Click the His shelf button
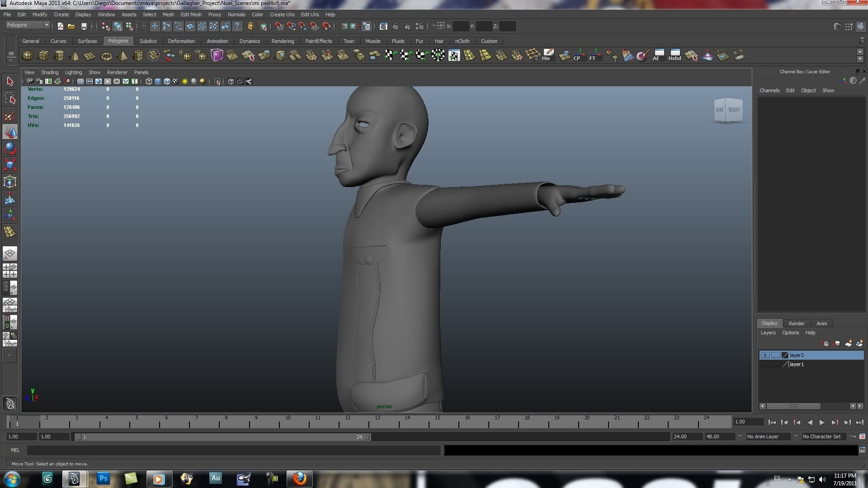 coord(548,56)
